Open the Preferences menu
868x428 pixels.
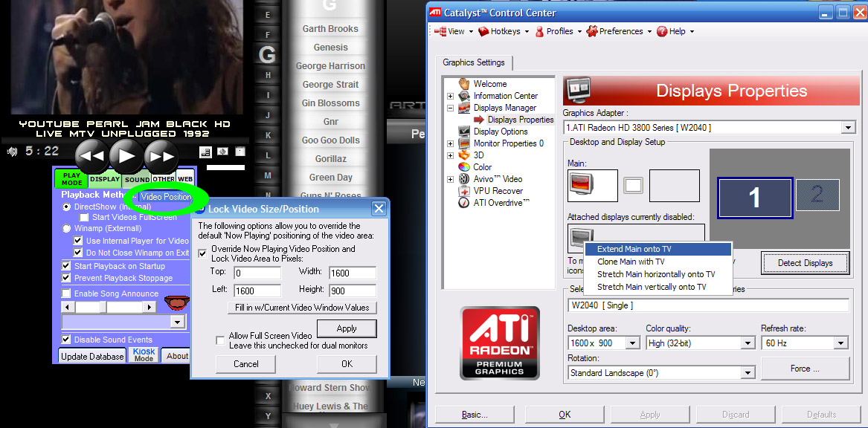coord(620,31)
